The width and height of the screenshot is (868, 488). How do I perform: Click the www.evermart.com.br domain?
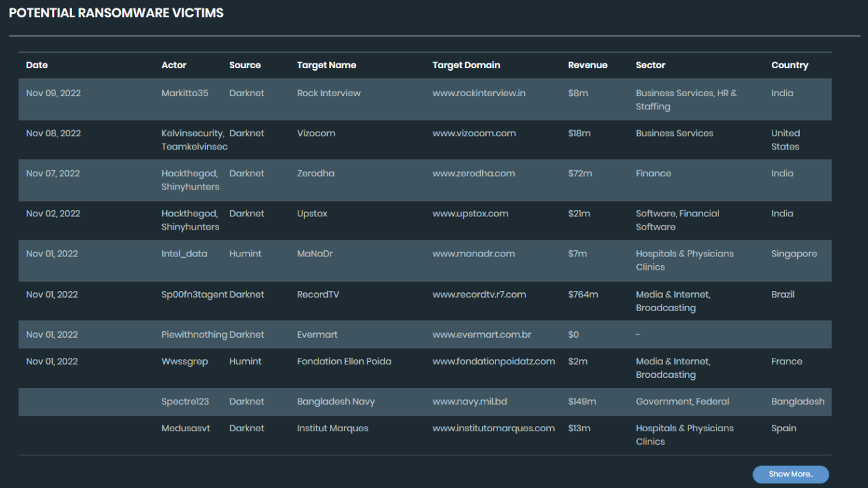[x=481, y=334]
